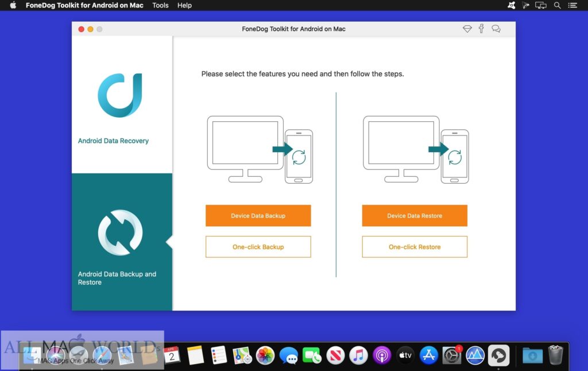Click the restore computer-to-phone illustration
Viewport: 588px width, 371px height.
[x=416, y=150]
